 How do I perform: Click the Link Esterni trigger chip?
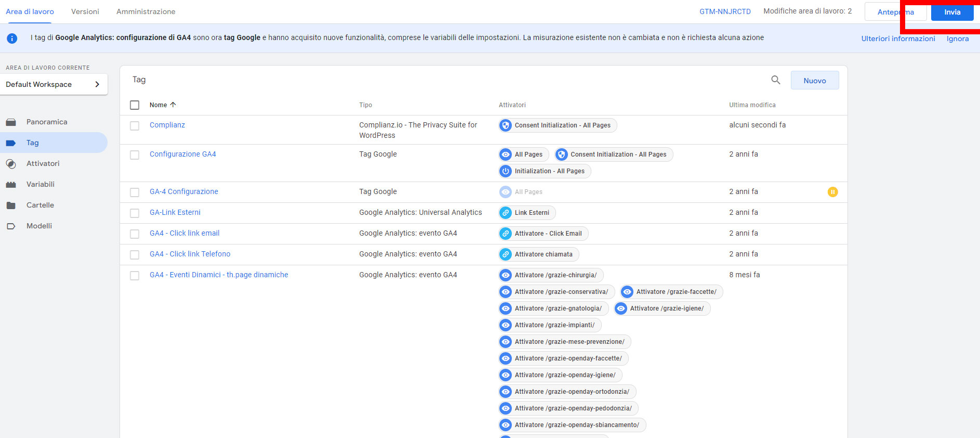527,213
